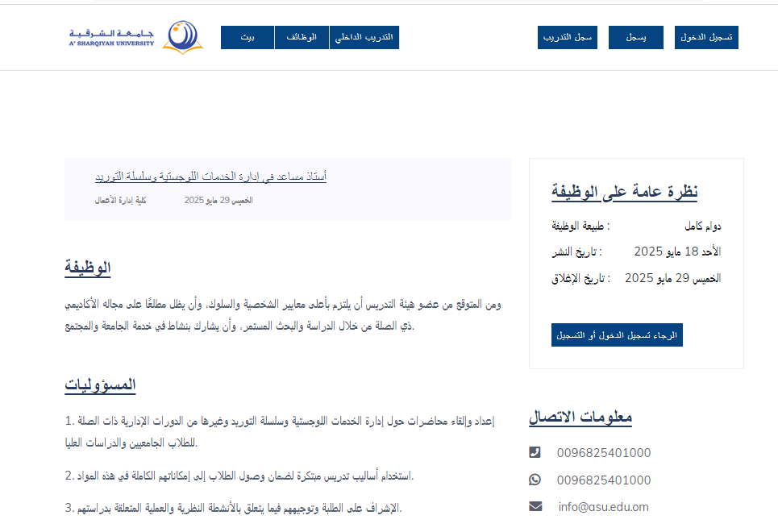Screen dimensions: 778x532
Task: Click the A'Sharqiyah University logo
Action: [x=135, y=37]
